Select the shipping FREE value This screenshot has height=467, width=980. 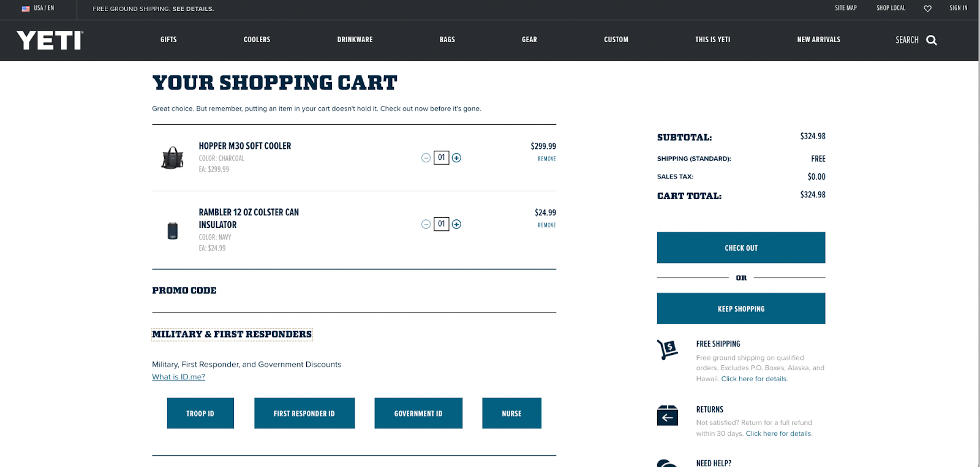(x=818, y=159)
